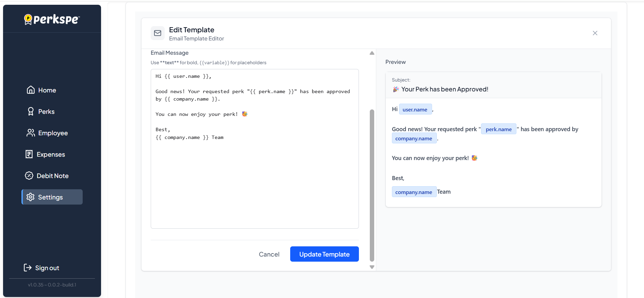Viewport: 644px width, 298px height.
Task: Click the Debit Note percent icon
Action: click(x=29, y=176)
